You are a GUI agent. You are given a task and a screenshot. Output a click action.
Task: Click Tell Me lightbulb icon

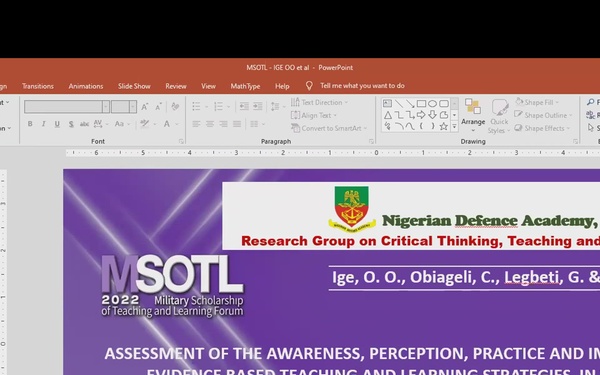(309, 86)
